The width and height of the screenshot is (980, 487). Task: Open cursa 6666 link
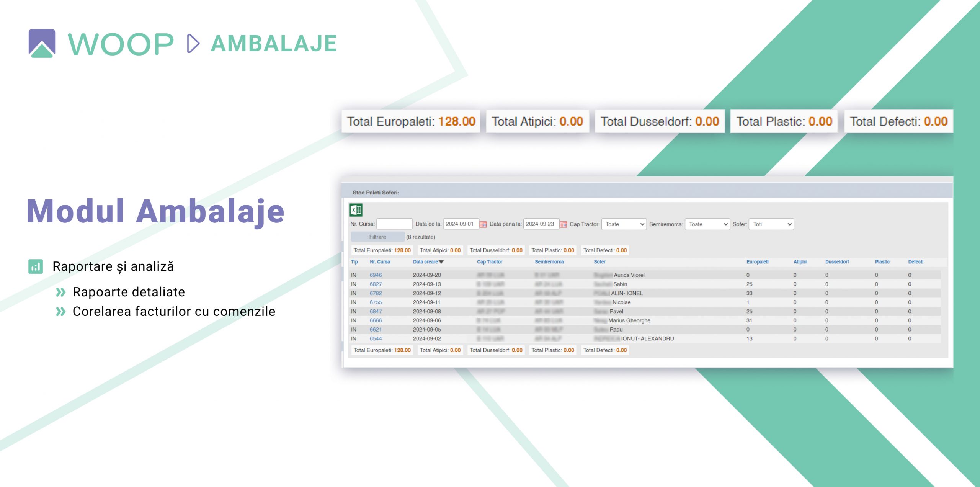(376, 320)
